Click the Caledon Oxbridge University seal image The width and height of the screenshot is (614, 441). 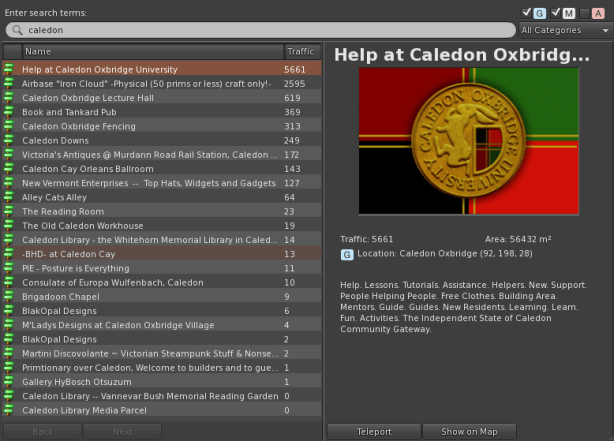468,141
